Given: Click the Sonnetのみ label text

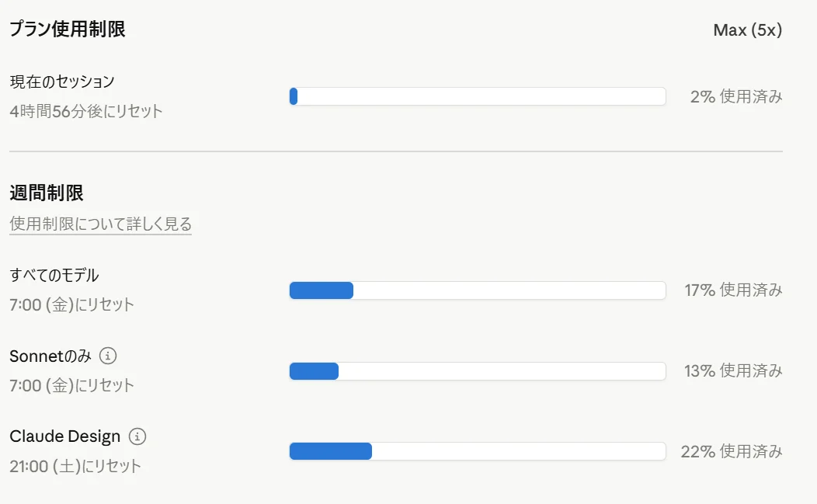Looking at the screenshot, I should 50,356.
